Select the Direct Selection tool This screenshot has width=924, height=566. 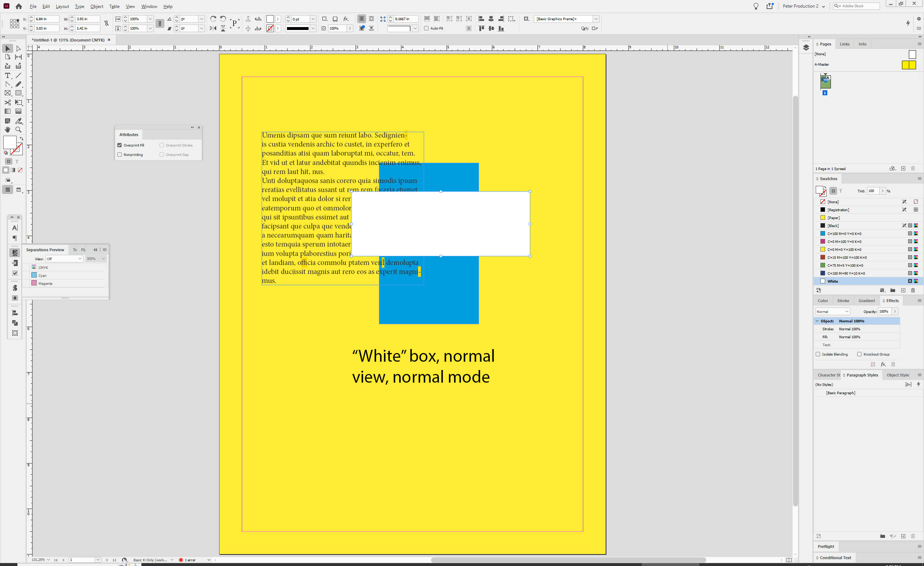18,48
